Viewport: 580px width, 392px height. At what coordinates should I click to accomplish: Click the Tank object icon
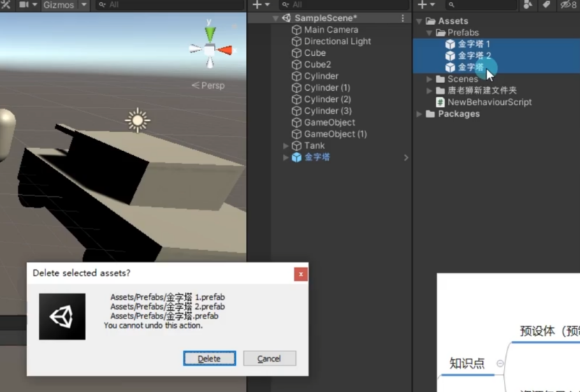click(296, 146)
